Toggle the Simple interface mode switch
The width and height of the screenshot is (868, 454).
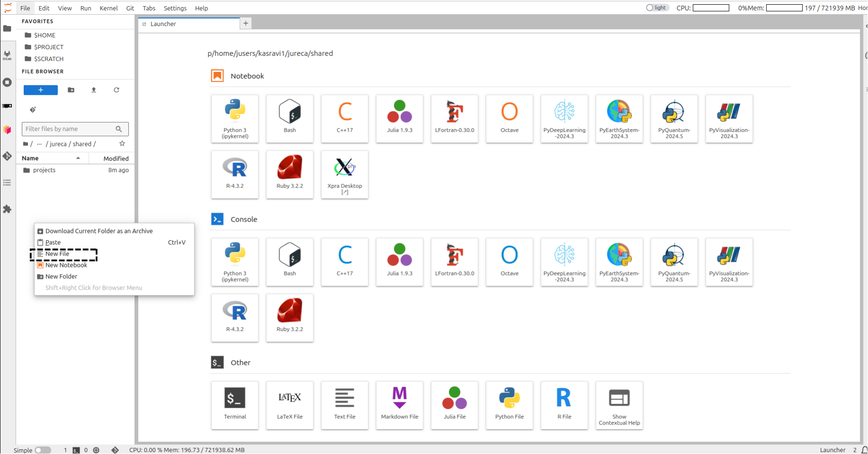click(43, 450)
